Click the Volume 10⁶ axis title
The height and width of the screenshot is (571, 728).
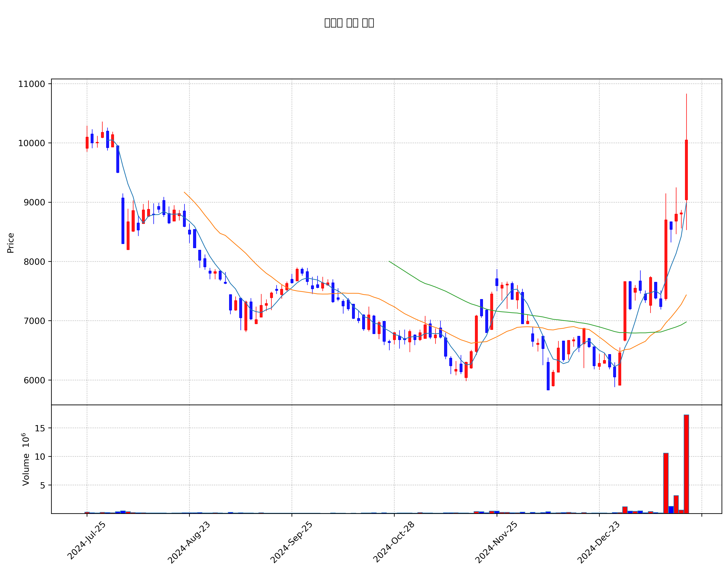[26, 459]
